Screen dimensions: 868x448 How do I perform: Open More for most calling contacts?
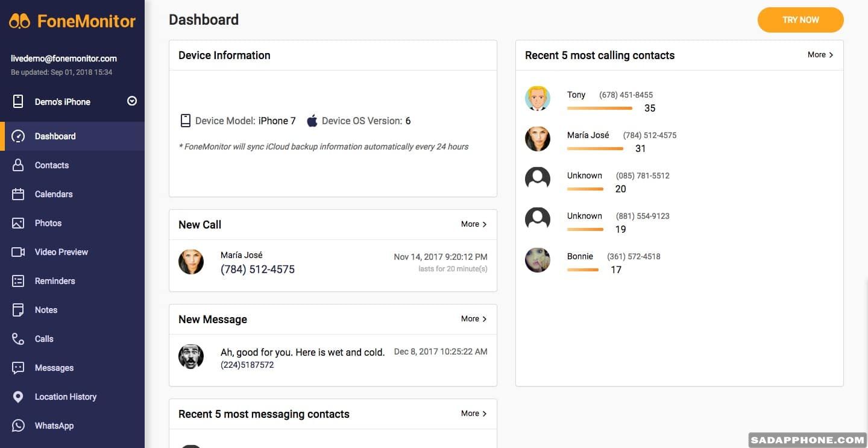point(820,55)
